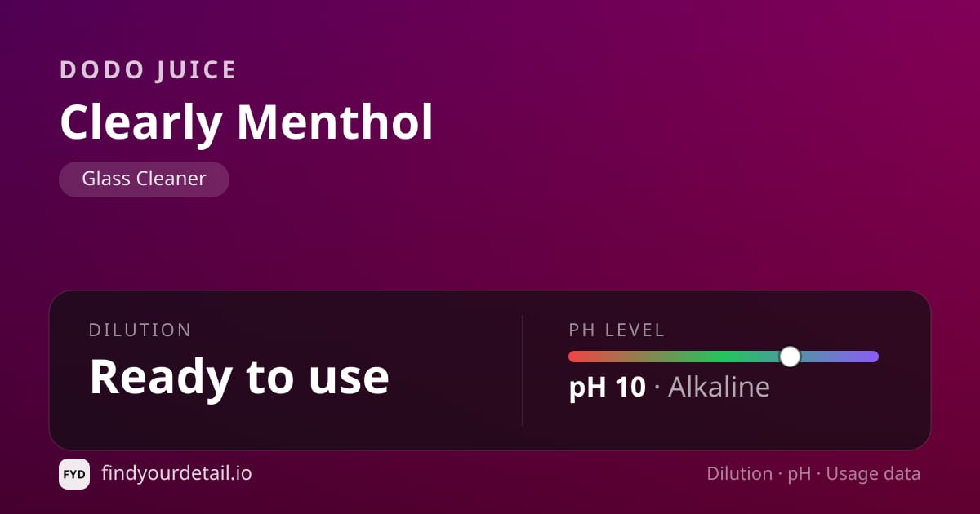980x514 pixels.
Task: Click the DILUTION section heading
Action: pos(140,330)
